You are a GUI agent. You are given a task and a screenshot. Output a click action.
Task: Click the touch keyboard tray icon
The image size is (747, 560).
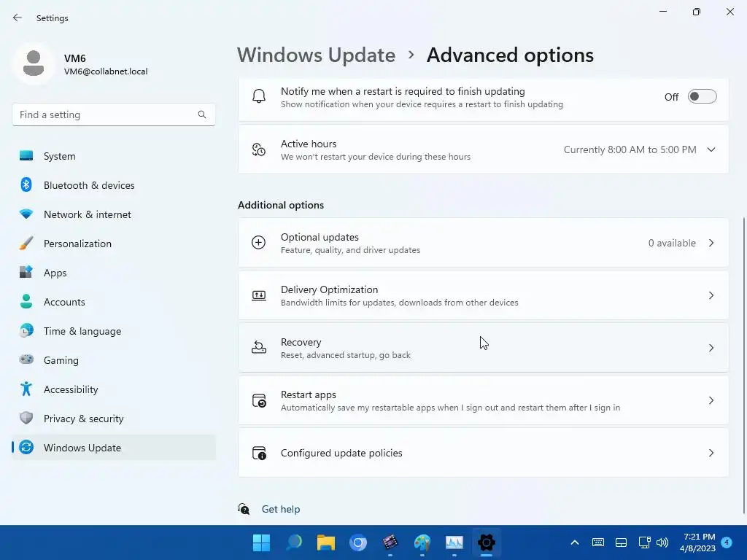(x=598, y=542)
